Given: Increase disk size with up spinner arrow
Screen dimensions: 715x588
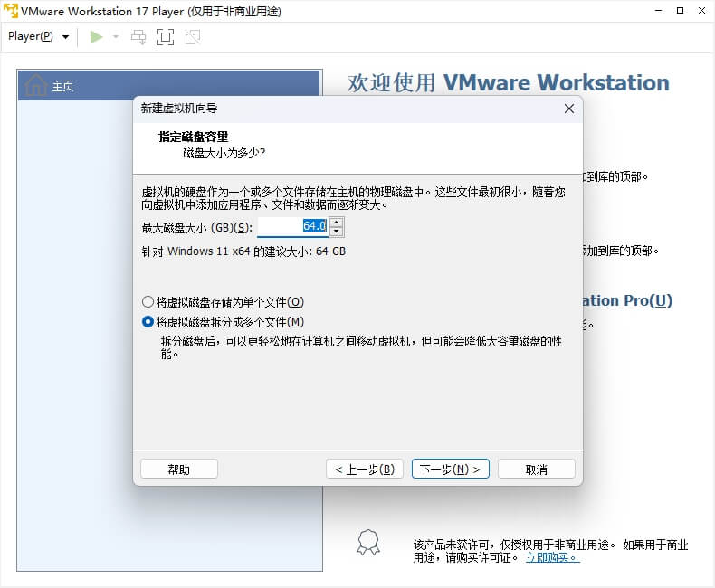Looking at the screenshot, I should tap(337, 222).
